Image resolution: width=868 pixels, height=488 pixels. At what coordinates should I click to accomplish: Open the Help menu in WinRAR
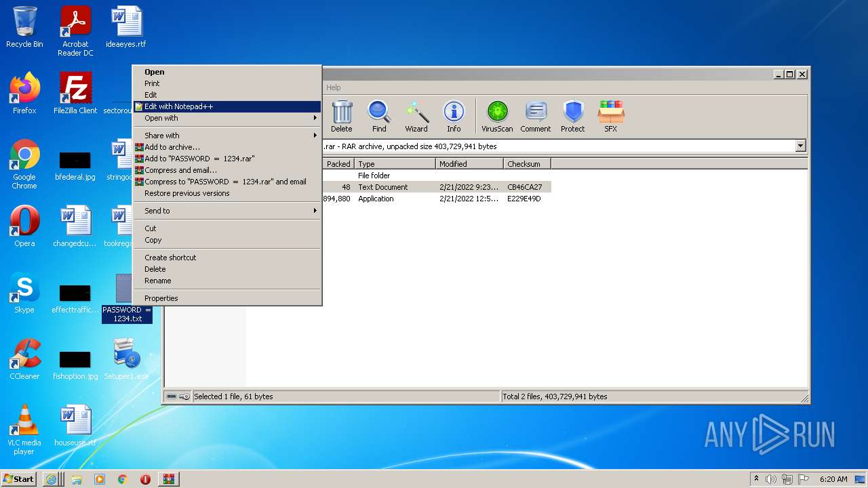point(333,87)
